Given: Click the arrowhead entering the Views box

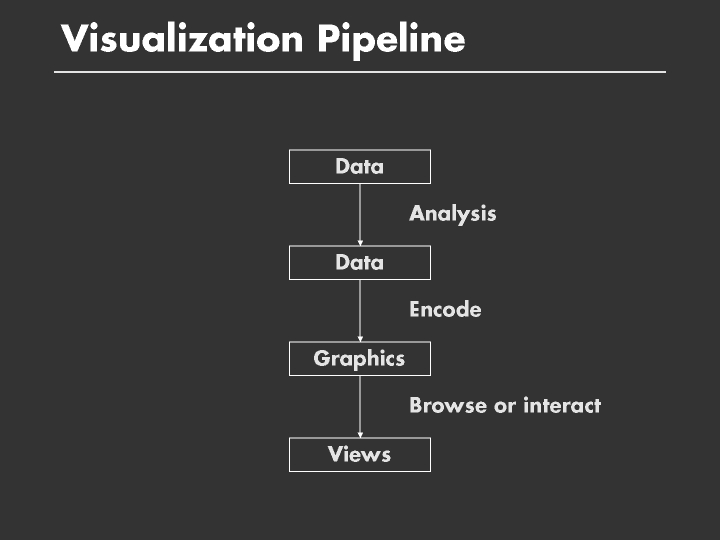Looking at the screenshot, I should click(360, 434).
